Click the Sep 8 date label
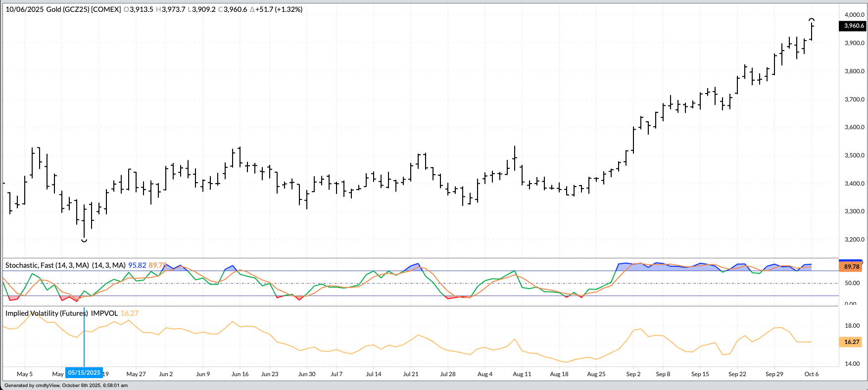The image size is (868, 390). 663,374
